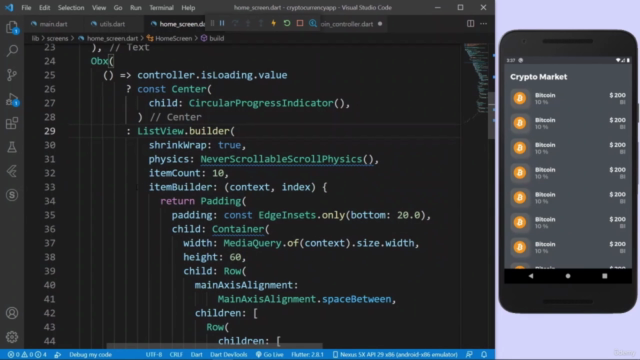Screen dimensions: 640x360
Task: Open the Terminal menu
Action: (161, 8)
